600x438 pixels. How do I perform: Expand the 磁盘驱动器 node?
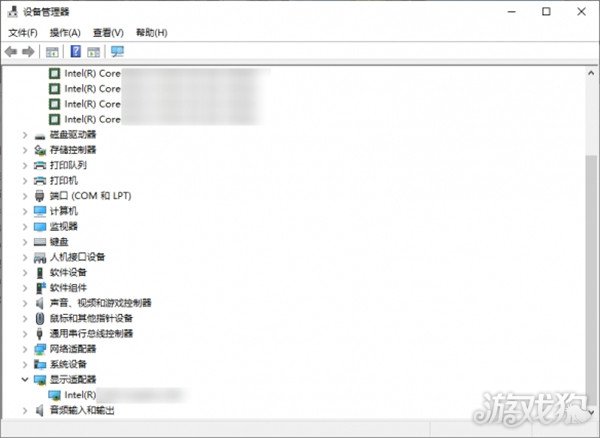pyautogui.click(x=25, y=135)
